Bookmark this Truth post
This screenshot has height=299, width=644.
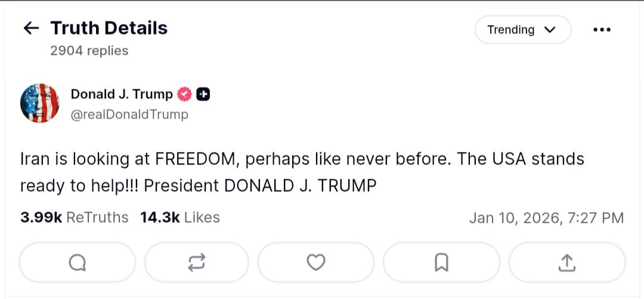[x=441, y=262]
